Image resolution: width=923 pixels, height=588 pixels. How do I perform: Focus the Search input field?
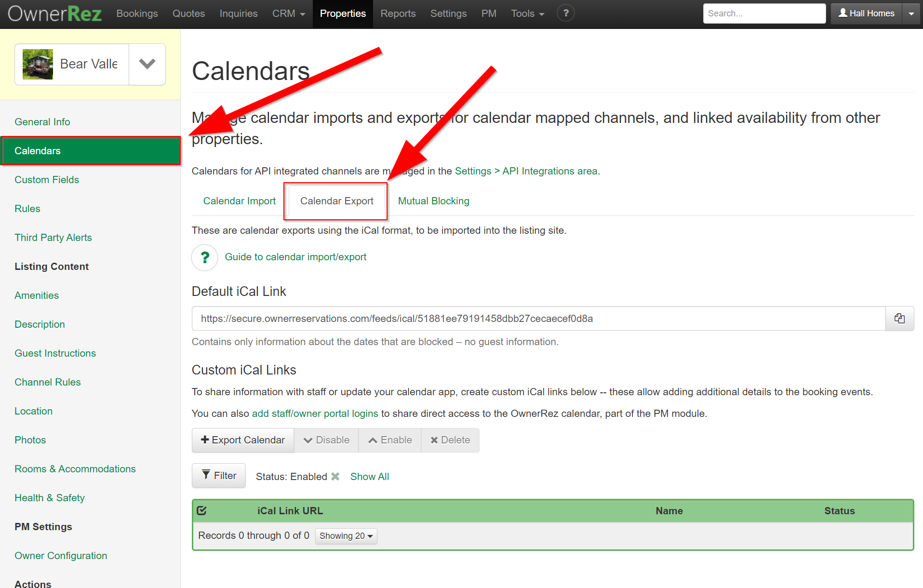pos(764,13)
